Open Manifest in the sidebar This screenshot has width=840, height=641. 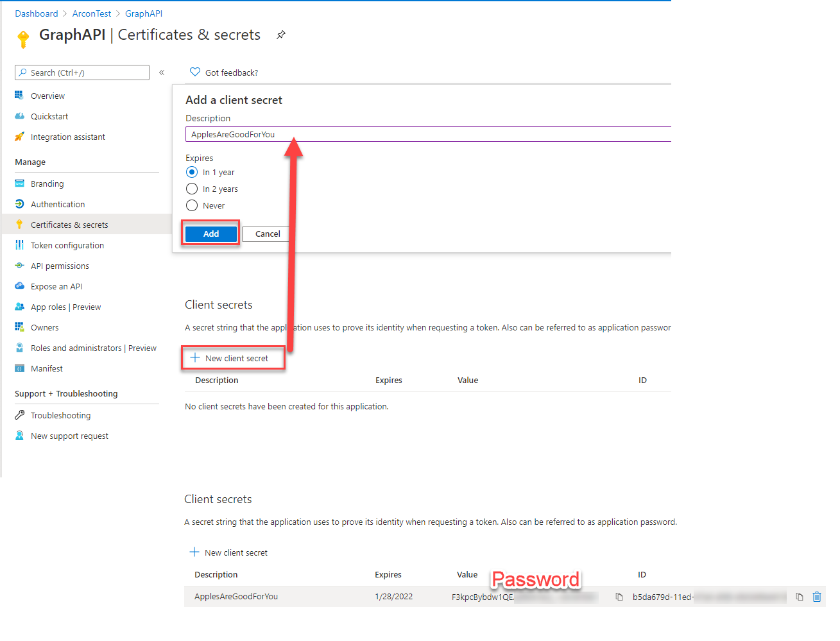47,368
